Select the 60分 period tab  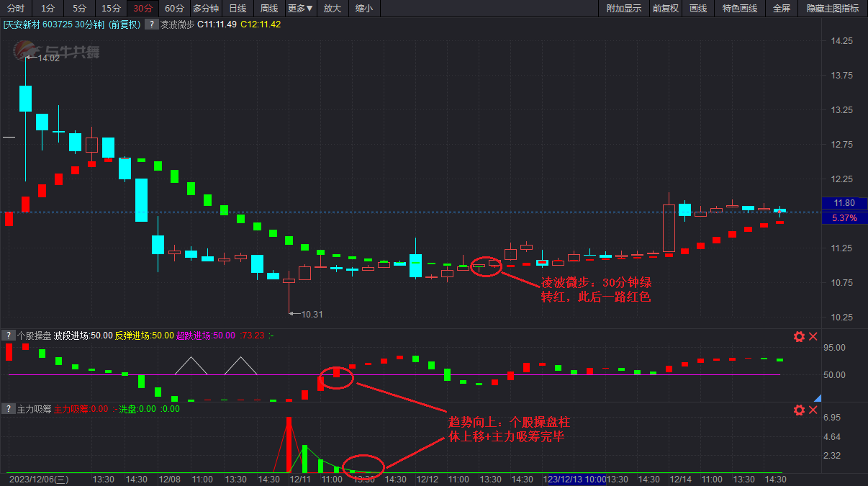pyautogui.click(x=174, y=9)
